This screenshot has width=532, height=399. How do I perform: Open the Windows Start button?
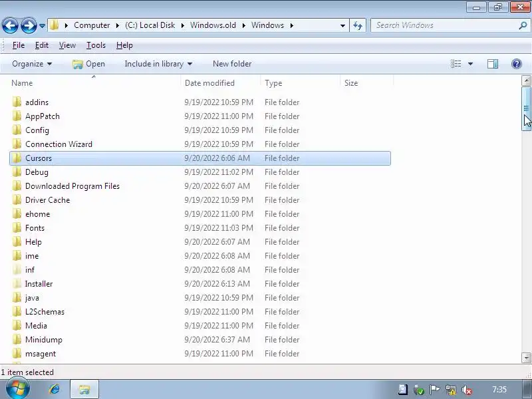point(17,389)
